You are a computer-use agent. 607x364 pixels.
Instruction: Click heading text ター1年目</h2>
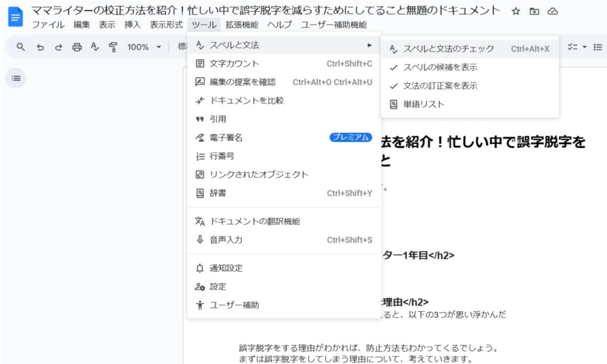418,255
